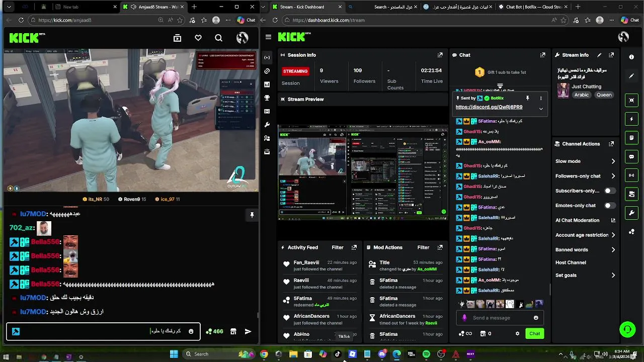
Task: Click the Arabic language tag
Action: 582,95
